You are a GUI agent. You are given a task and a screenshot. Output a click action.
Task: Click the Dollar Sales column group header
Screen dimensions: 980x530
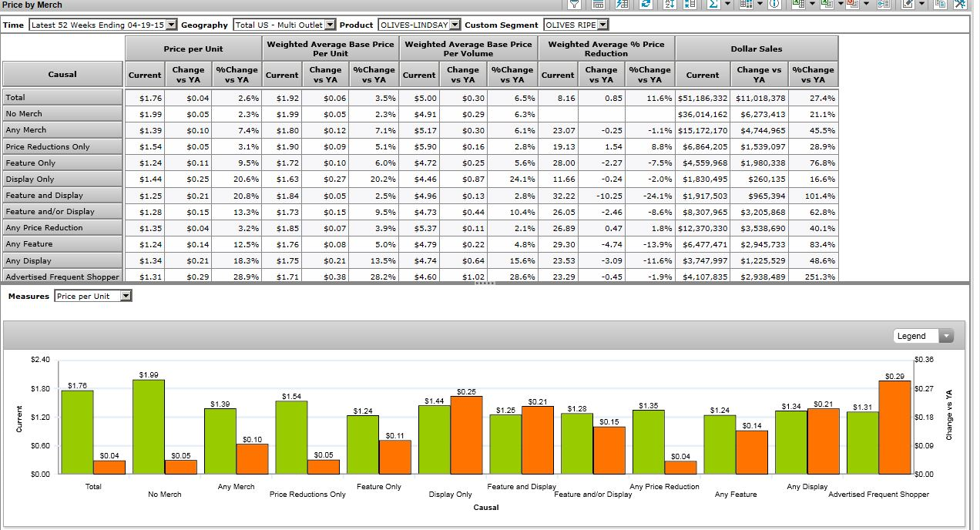pos(756,49)
